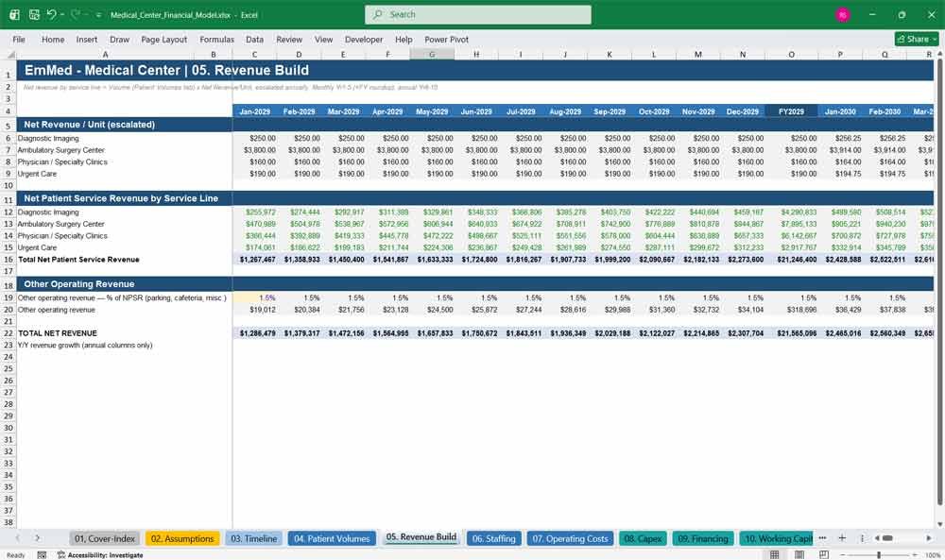Open the Power Pivot ribbon tab
The width and height of the screenshot is (945, 560).
click(x=447, y=39)
